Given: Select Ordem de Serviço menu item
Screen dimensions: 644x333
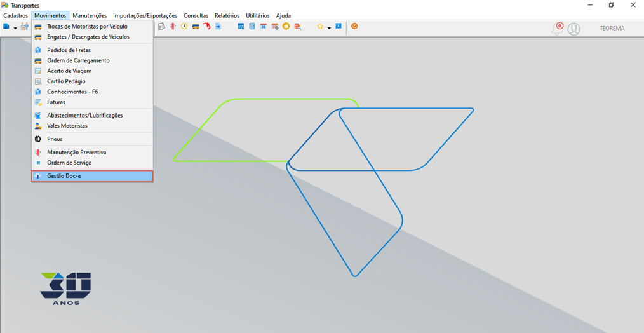Looking at the screenshot, I should pyautogui.click(x=93, y=163).
